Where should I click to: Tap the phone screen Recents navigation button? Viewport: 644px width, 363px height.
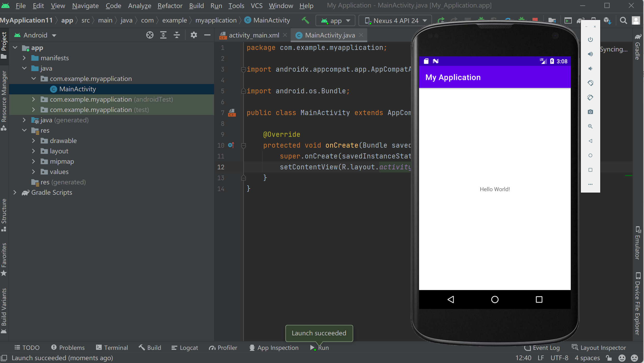click(539, 299)
